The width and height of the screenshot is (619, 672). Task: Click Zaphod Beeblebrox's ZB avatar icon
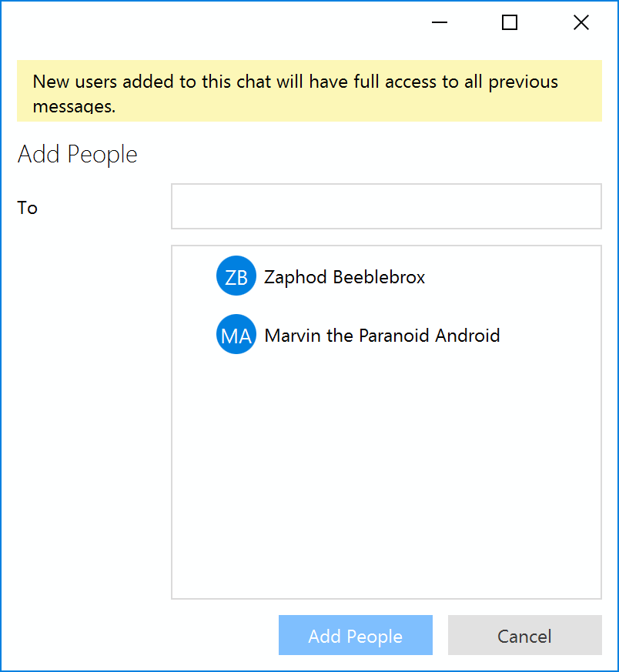[236, 276]
